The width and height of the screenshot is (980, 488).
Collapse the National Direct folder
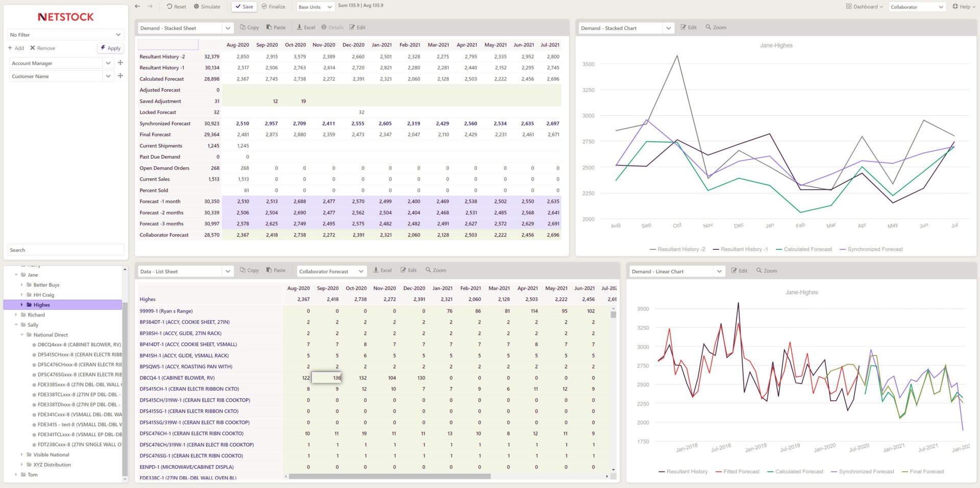click(x=21, y=335)
